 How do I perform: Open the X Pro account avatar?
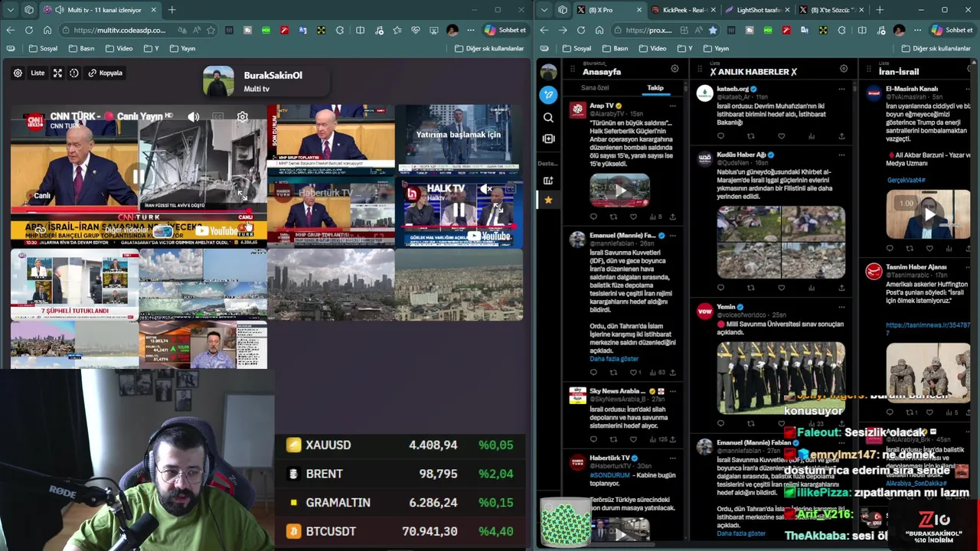point(548,73)
